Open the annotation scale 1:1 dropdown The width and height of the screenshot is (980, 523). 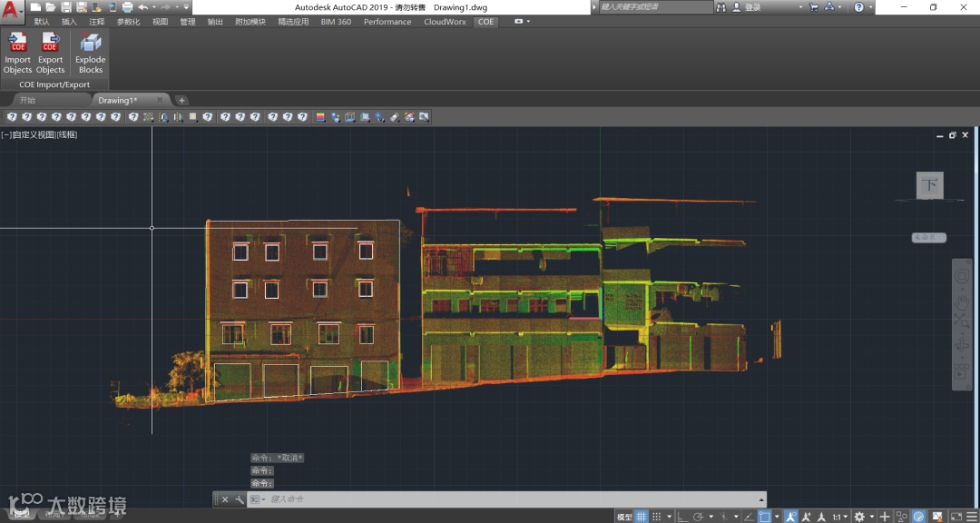pyautogui.click(x=841, y=517)
